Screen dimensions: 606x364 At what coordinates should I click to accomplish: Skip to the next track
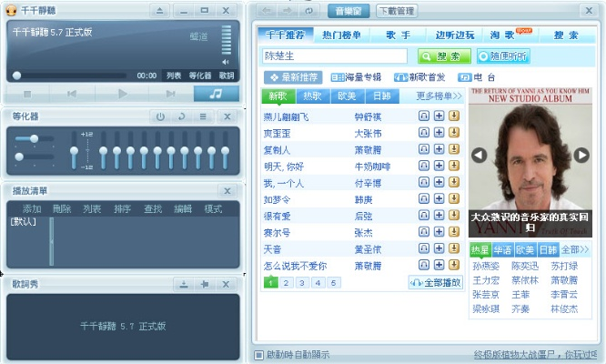click(170, 94)
